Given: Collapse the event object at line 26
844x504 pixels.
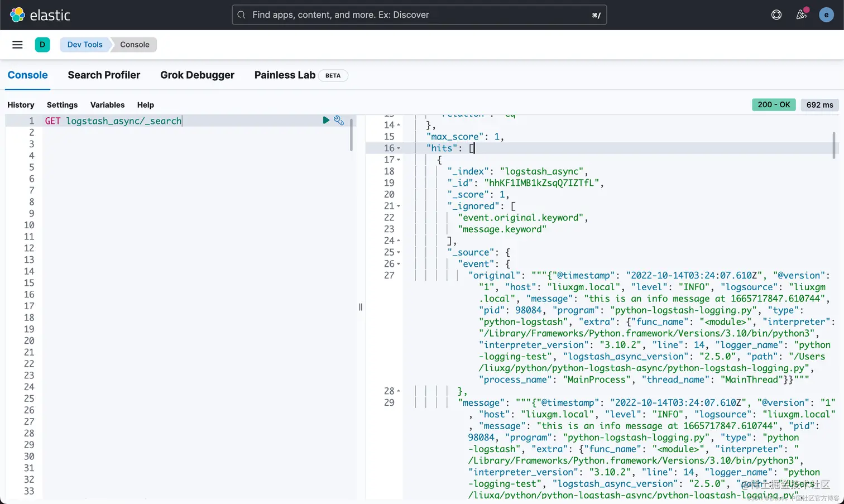Looking at the screenshot, I should tap(399, 264).
